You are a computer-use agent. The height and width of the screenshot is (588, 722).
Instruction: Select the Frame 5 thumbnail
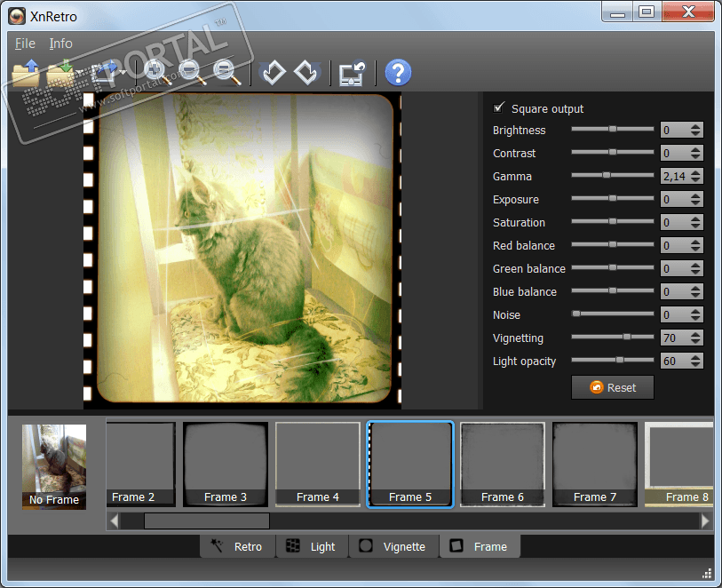point(410,465)
